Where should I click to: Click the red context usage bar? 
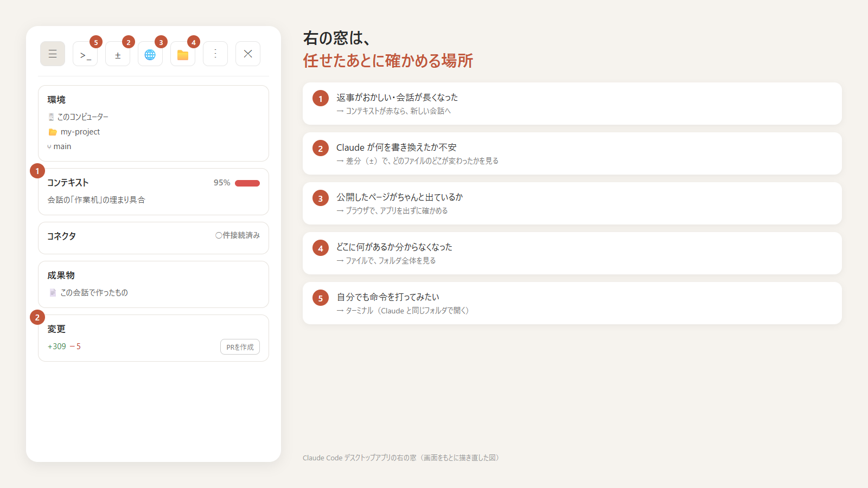pos(247,183)
